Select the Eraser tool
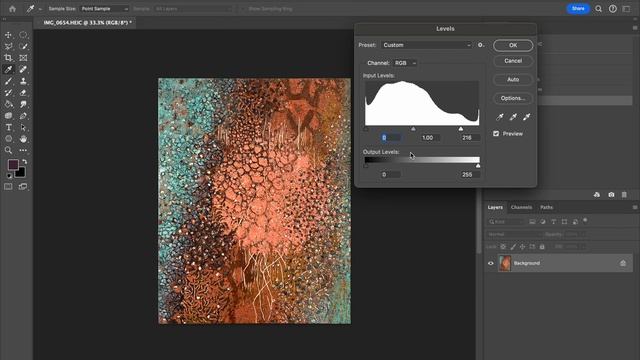Viewport: 640px width, 360px height. point(23,93)
